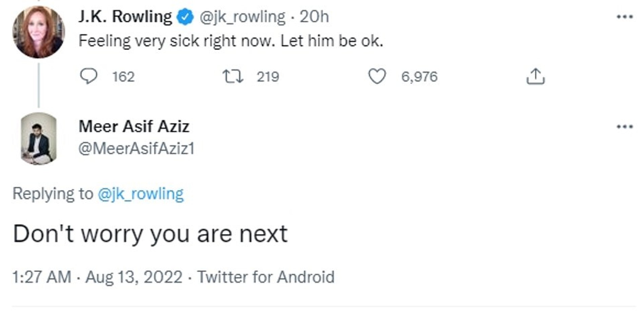Screen dimensions: 644x311
Task: Open more options on Meer Asif Aziz's reply
Action: [624, 127]
